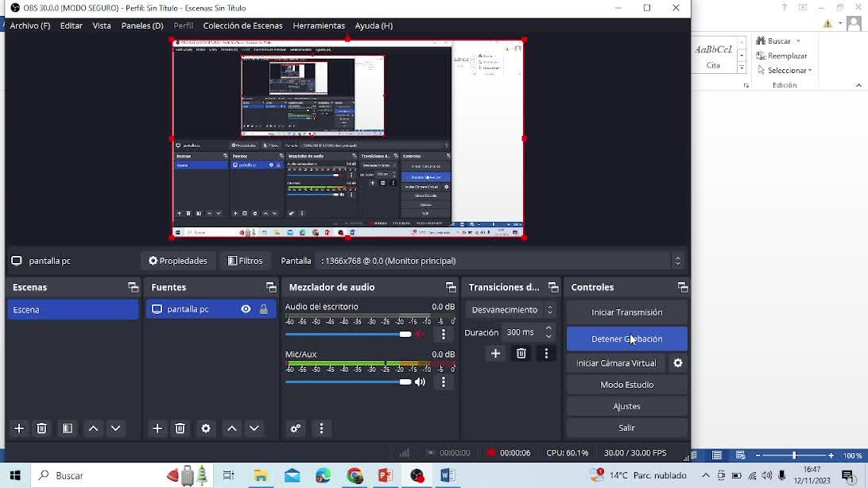
Task: Open advanced audio properties gears icon
Action: point(296,428)
